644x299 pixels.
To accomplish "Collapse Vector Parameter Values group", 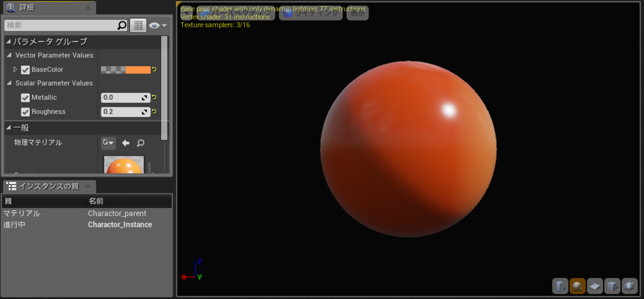I will click(9, 55).
